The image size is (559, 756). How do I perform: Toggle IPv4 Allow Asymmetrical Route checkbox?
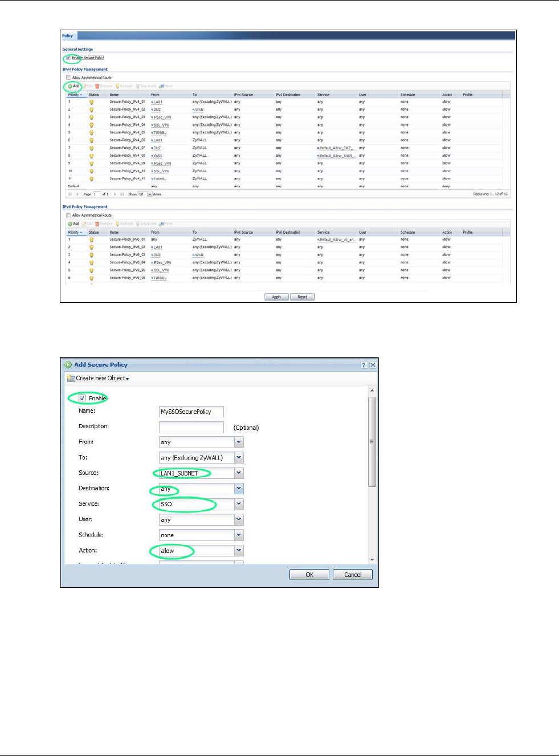coord(68,78)
